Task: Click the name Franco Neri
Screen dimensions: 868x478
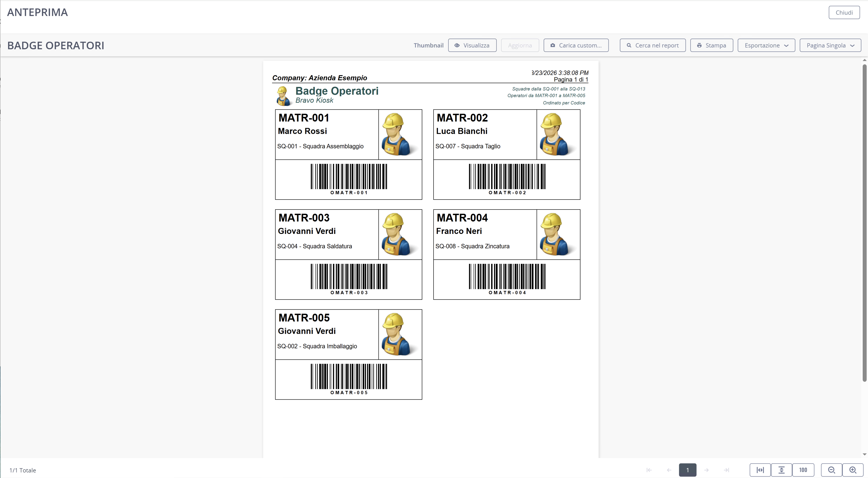Action: click(x=459, y=231)
